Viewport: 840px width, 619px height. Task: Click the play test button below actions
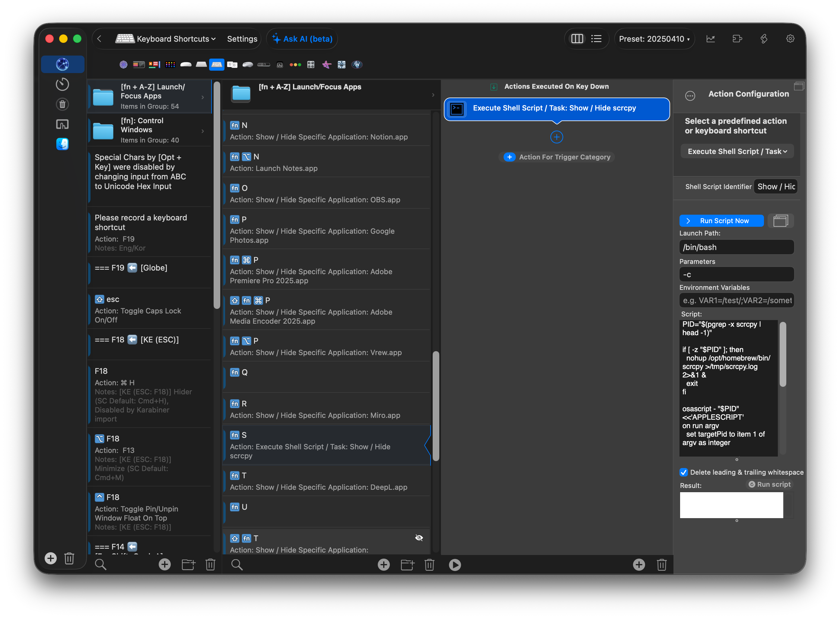(454, 564)
